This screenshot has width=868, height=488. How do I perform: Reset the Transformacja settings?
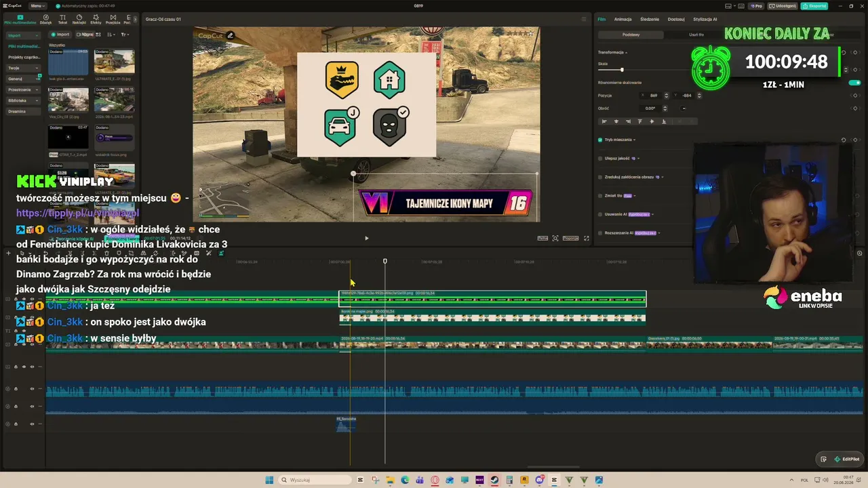tap(844, 52)
